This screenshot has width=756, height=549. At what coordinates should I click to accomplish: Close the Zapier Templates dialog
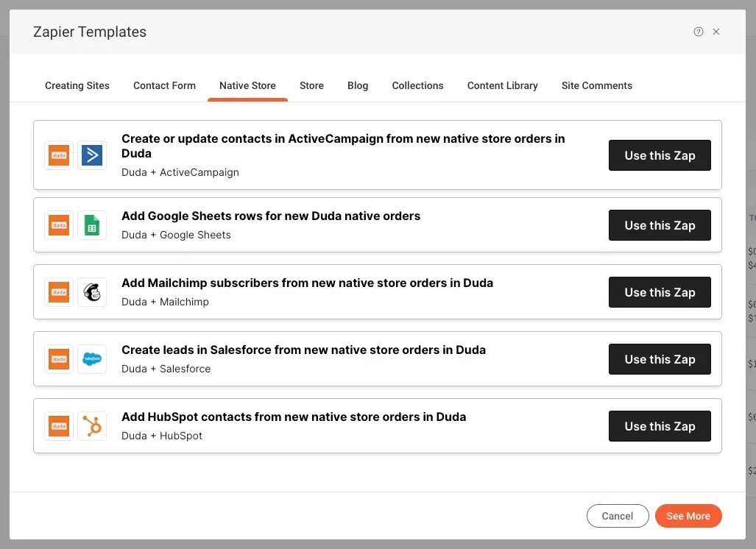click(716, 32)
